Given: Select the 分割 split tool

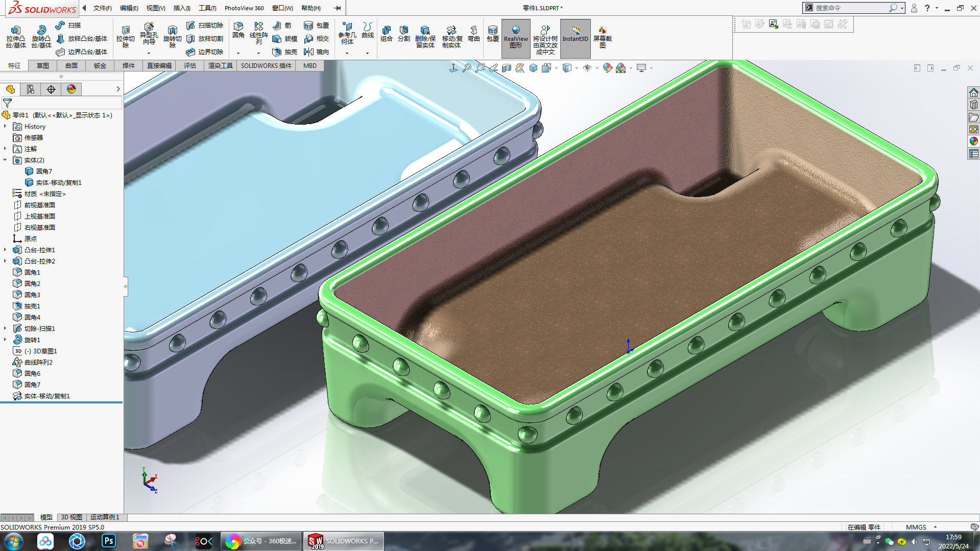Looking at the screenshot, I should point(404,34).
